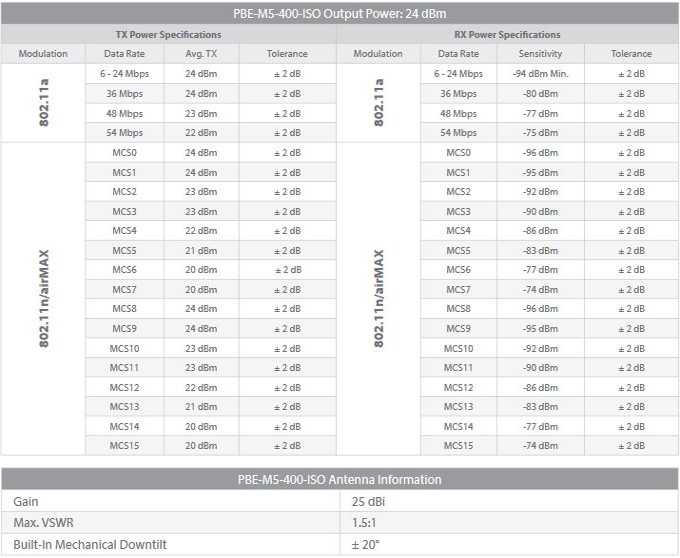
Task: Click '6 - 24 Mbps' in TX table
Action: coord(124,74)
